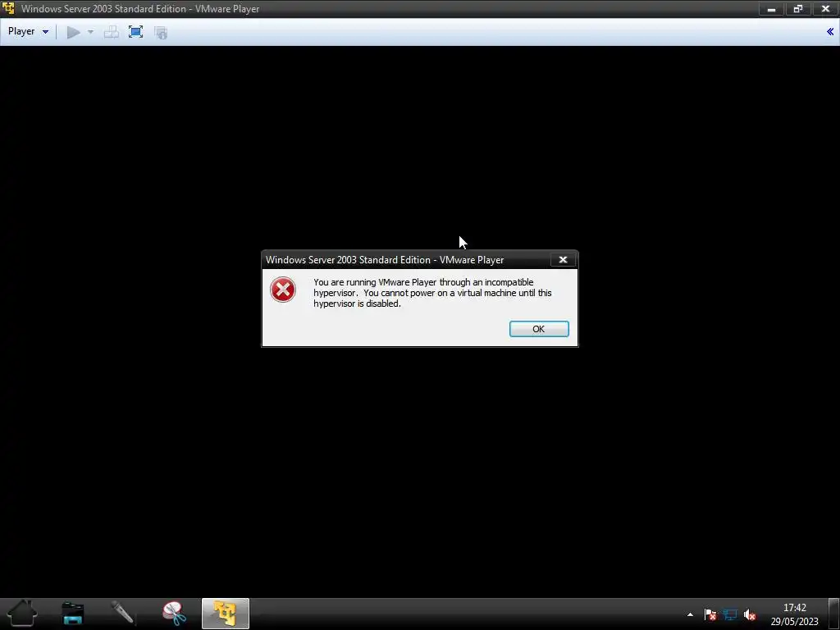Open the home icon on taskbar

coord(22,614)
